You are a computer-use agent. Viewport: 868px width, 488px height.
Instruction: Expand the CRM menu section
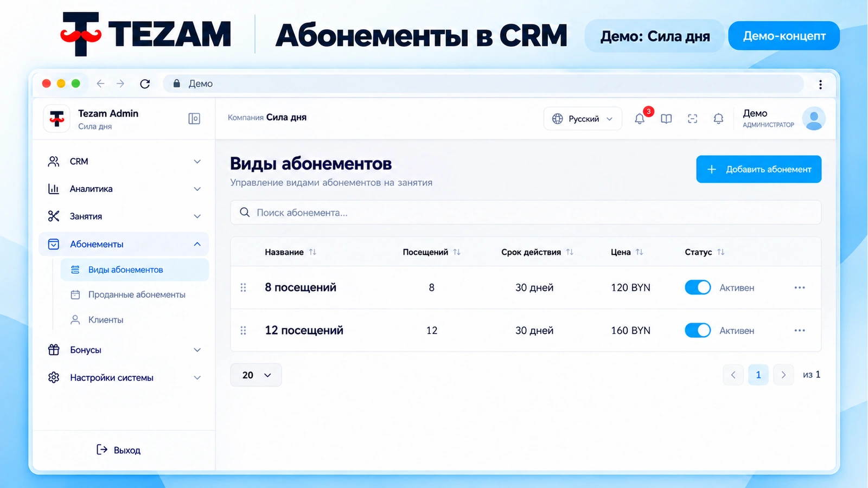click(x=124, y=162)
